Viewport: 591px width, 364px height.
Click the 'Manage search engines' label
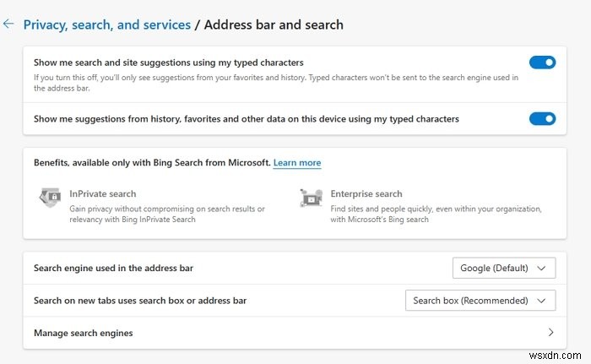click(x=84, y=333)
